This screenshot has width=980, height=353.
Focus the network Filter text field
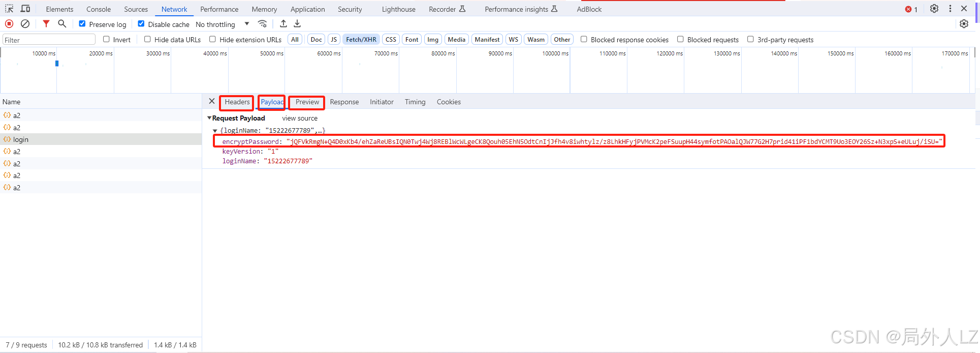click(x=49, y=40)
